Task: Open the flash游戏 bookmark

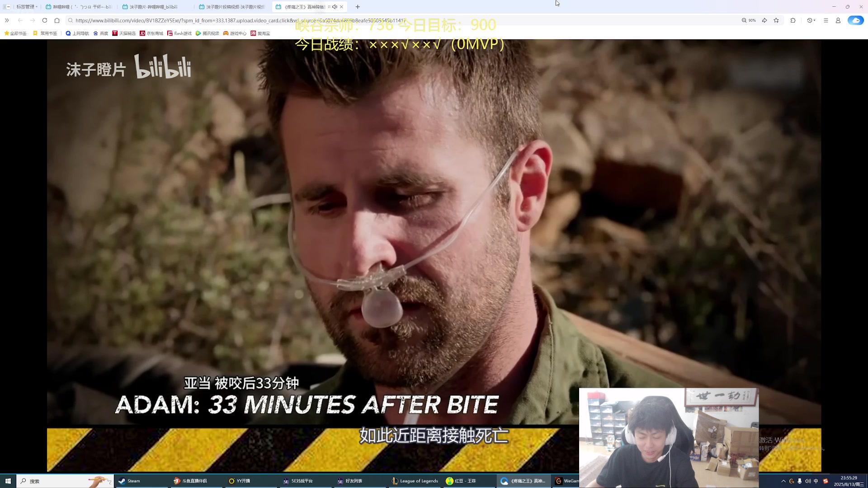Action: [x=179, y=33]
